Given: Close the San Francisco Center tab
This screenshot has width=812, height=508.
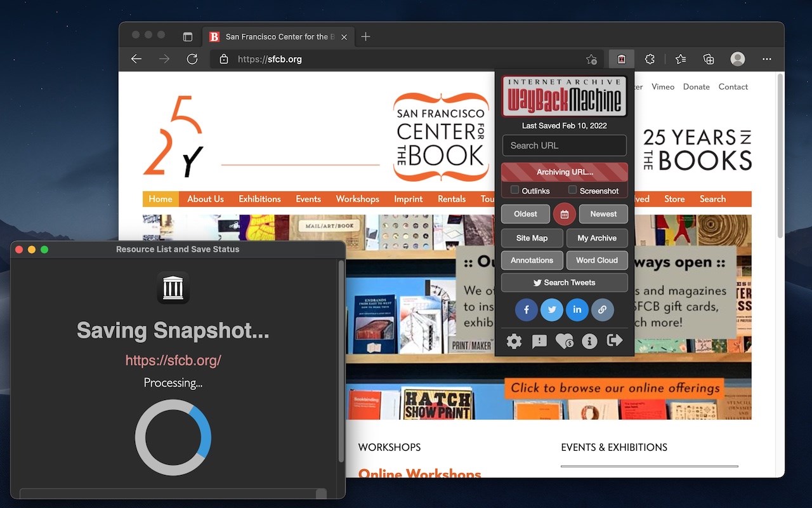Looking at the screenshot, I should 344,37.
